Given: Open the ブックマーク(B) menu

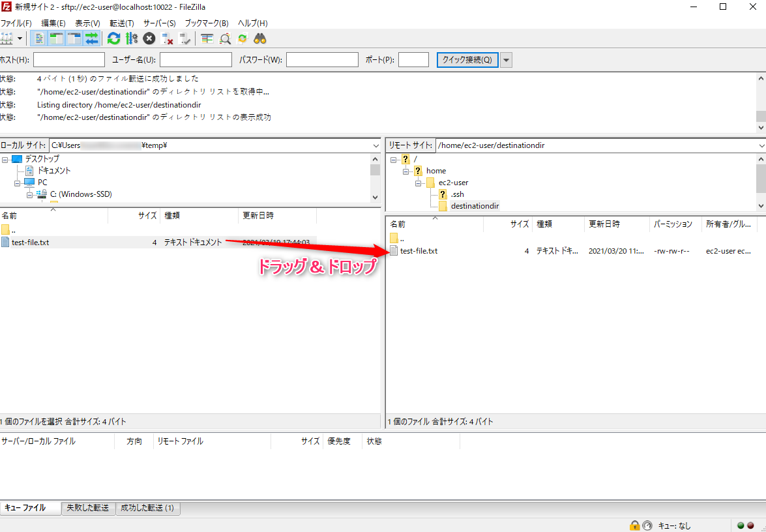Looking at the screenshot, I should [206, 23].
